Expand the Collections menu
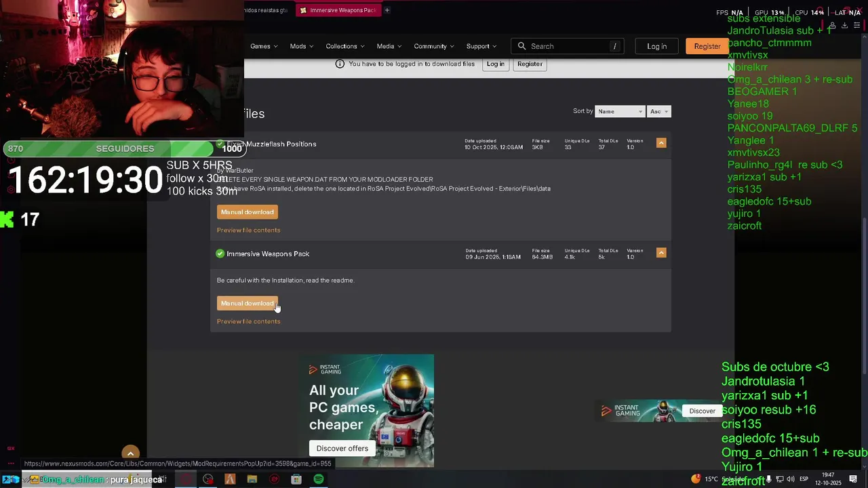This screenshot has height=488, width=868. [345, 46]
